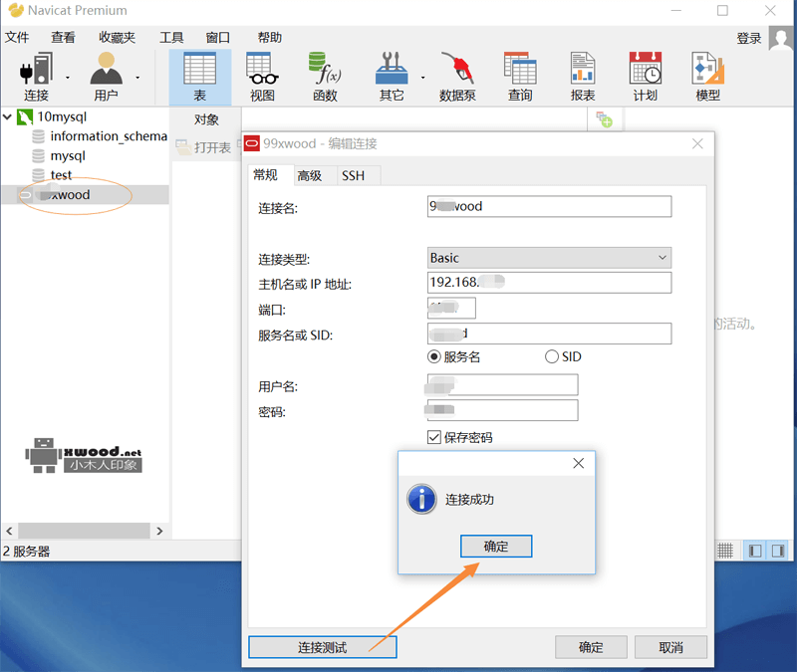Screen dimensions: 797x672
Task: Close the 编辑连接 dialog
Action: pos(697,143)
